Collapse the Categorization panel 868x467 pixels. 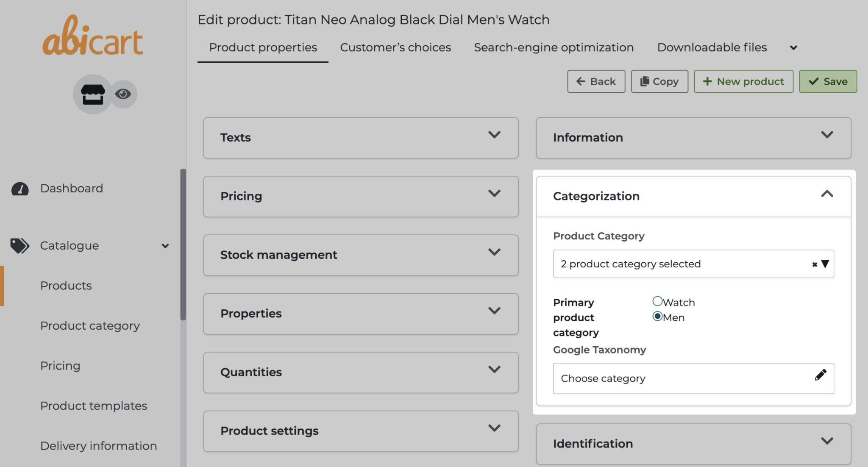(x=826, y=194)
